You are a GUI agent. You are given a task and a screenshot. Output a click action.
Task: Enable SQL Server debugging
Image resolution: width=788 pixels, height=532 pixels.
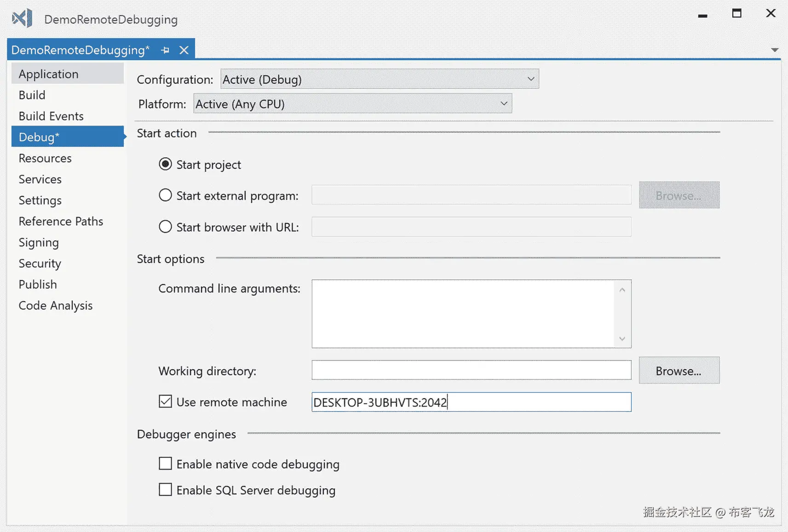click(x=165, y=490)
